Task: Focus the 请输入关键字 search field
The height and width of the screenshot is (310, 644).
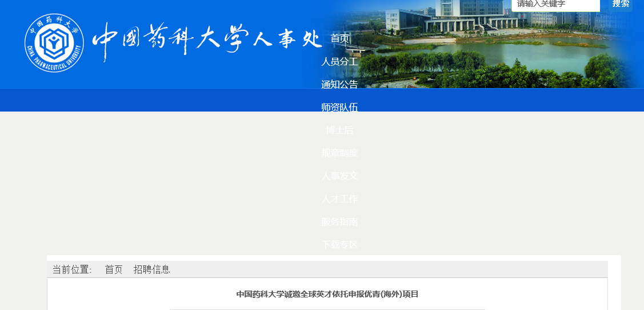Action: [x=555, y=5]
